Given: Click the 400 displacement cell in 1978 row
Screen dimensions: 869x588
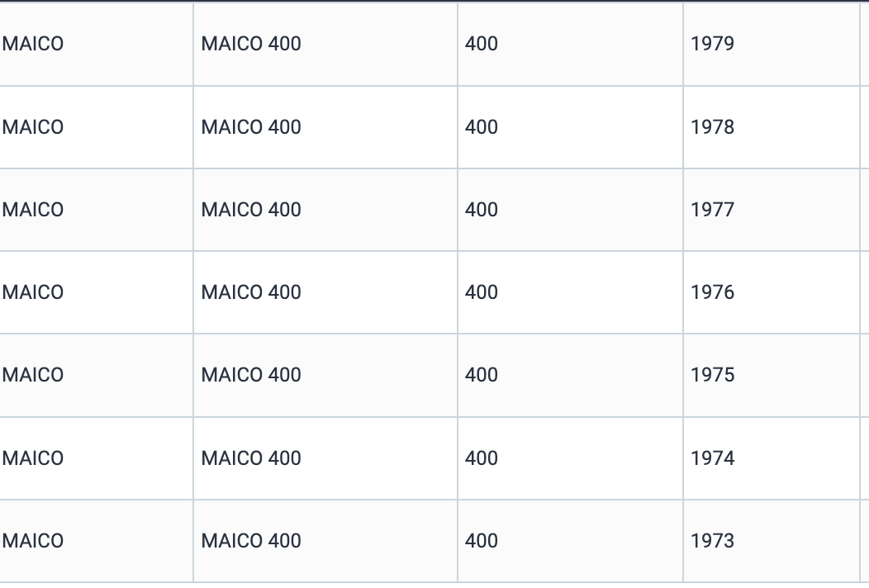Looking at the screenshot, I should (482, 127).
